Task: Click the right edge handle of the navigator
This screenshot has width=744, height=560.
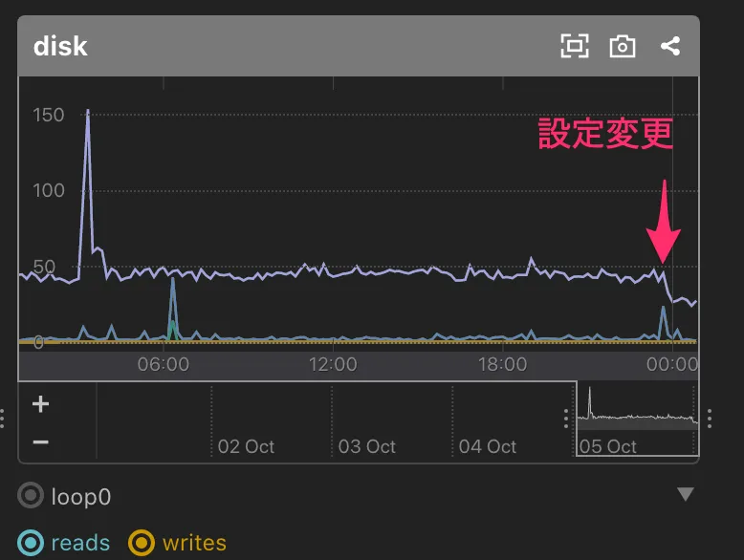Action: tap(709, 419)
